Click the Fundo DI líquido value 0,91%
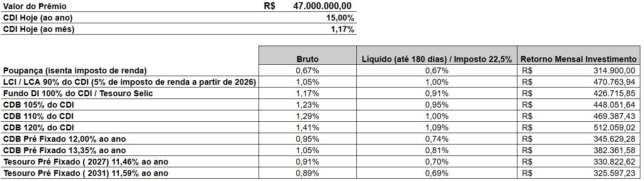The image size is (644, 181). pos(437,93)
